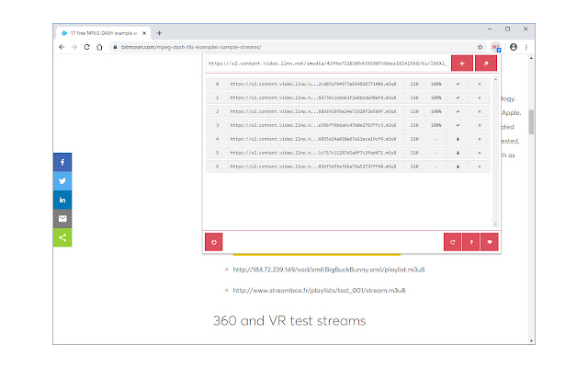Bookmark this page with the star icon
Screen dimensions: 588x368
click(481, 46)
